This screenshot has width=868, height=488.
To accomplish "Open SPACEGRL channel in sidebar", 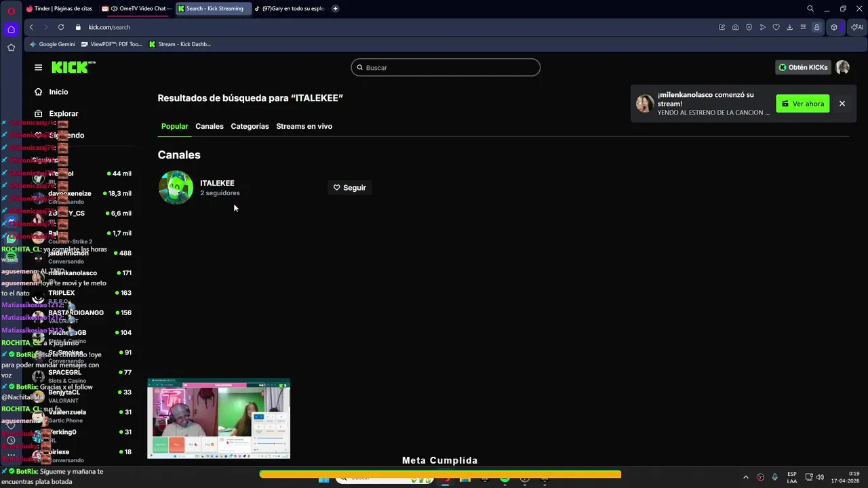I will point(81,376).
